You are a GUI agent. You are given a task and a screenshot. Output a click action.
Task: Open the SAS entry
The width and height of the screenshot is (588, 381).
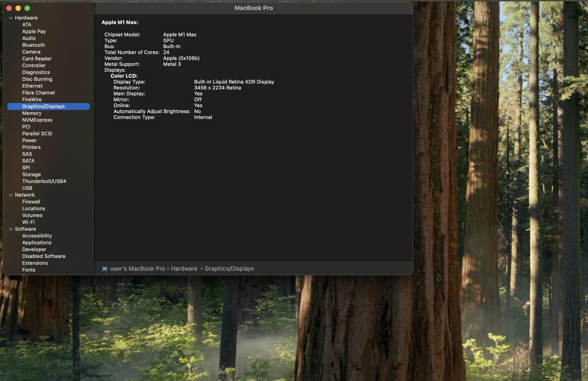(27, 154)
